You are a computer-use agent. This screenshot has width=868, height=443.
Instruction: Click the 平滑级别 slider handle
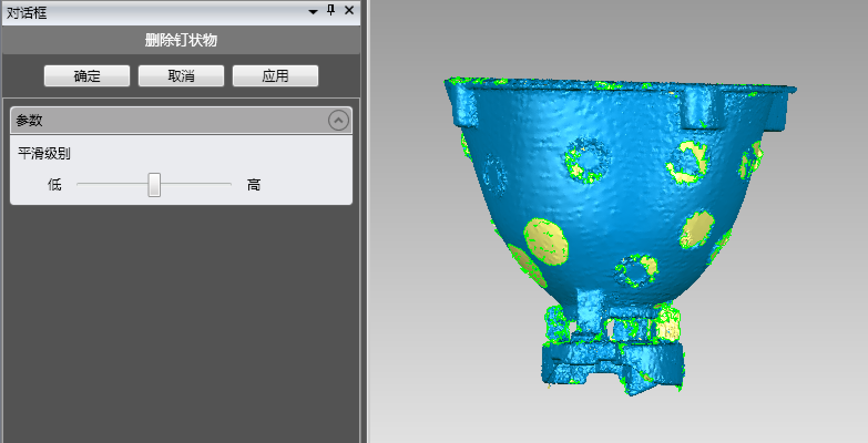[154, 184]
